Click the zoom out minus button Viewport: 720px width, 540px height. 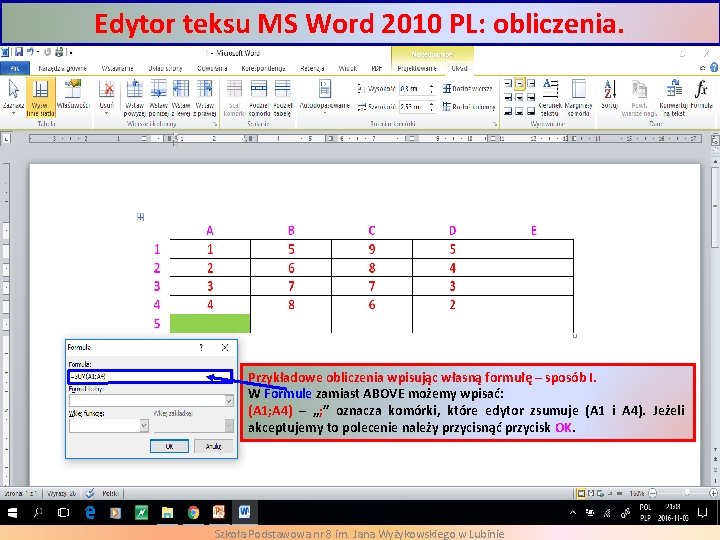pyautogui.click(x=653, y=493)
